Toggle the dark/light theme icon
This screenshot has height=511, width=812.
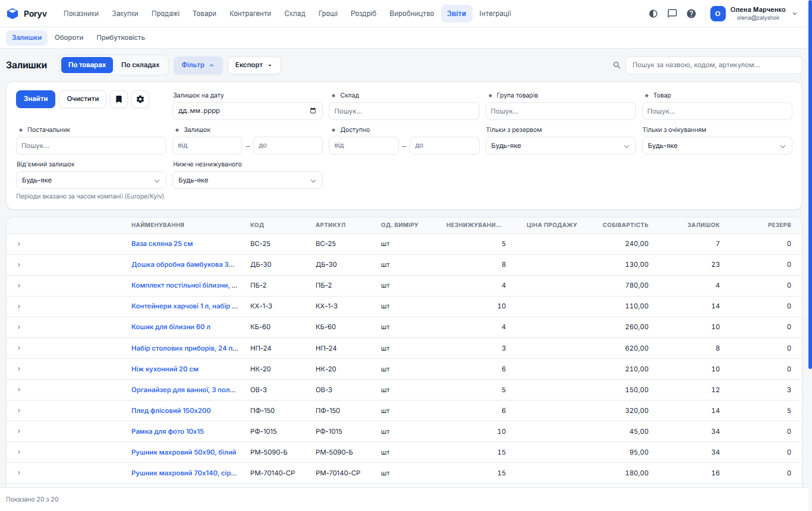(x=653, y=14)
